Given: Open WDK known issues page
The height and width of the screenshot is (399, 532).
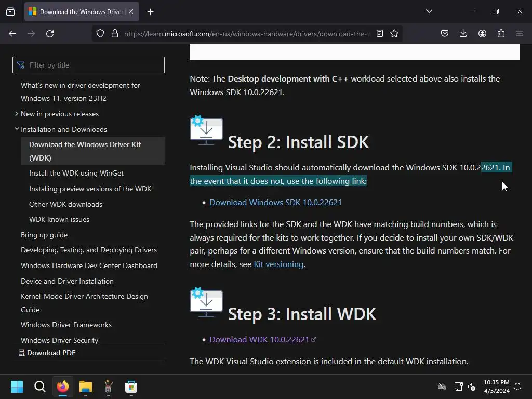Looking at the screenshot, I should [59, 220].
